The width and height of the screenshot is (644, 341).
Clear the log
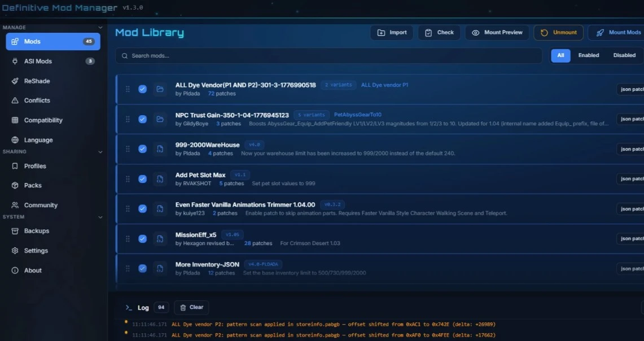point(192,307)
